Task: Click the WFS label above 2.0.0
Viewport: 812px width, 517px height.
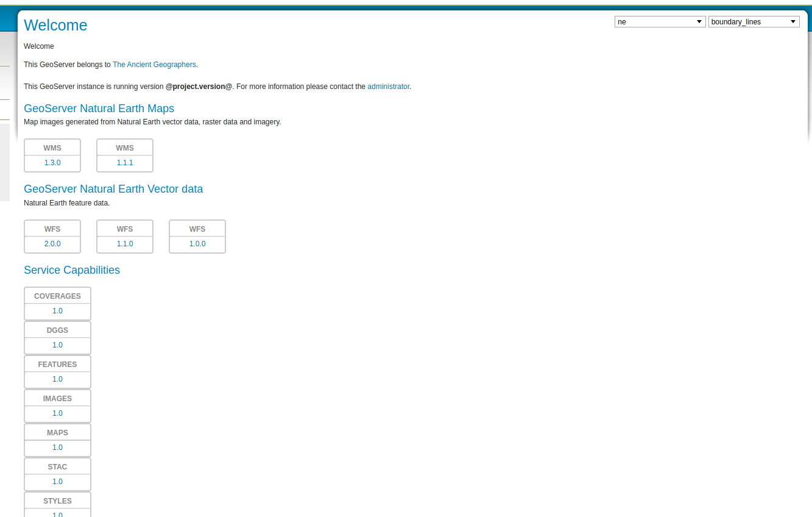Action: pyautogui.click(x=52, y=229)
